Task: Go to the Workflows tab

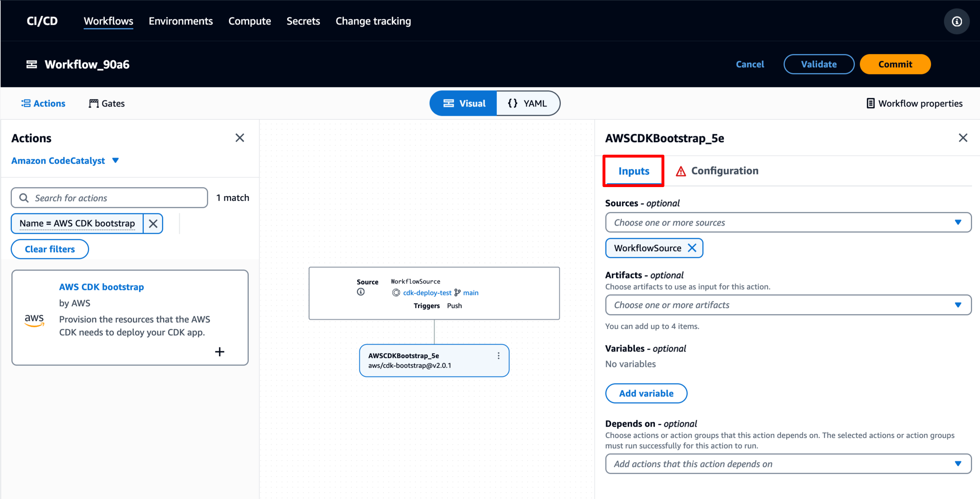Action: tap(109, 21)
